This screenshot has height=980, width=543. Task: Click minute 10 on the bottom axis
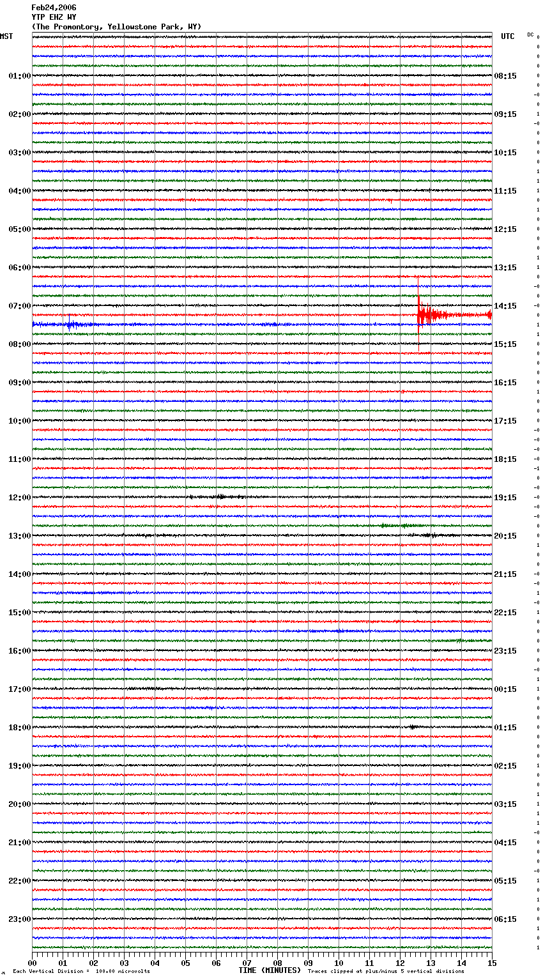339,963
